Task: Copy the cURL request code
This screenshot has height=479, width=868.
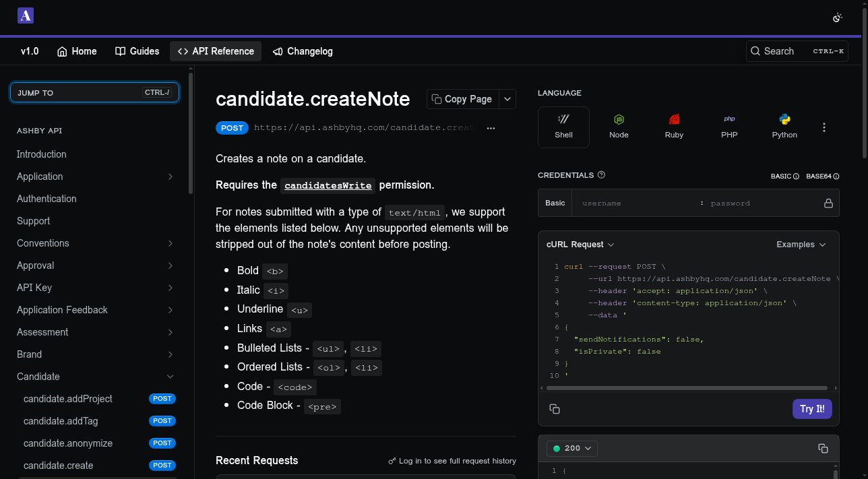Action: (555, 409)
